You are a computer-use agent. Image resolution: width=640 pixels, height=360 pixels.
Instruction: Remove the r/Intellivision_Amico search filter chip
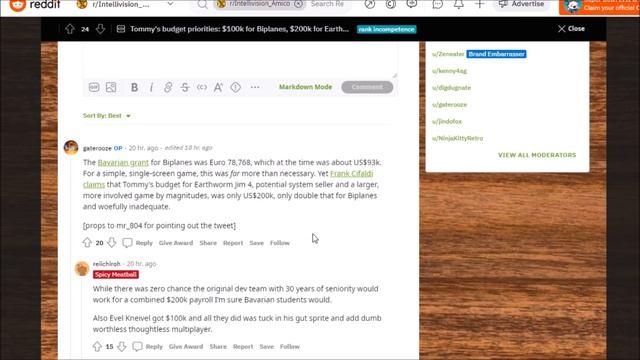click(x=299, y=4)
